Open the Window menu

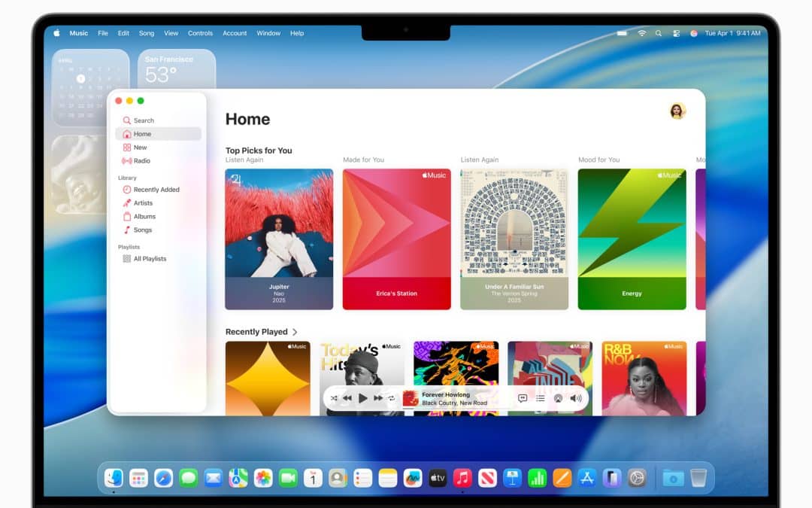268,32
